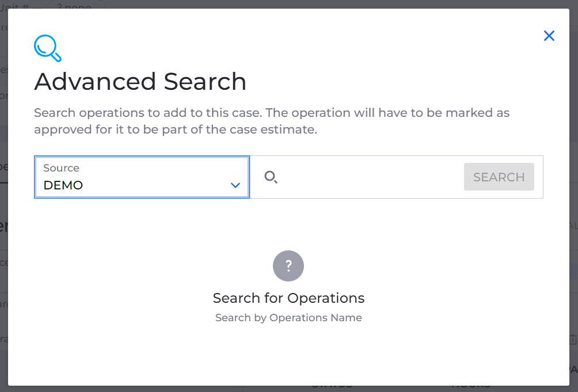Click the "Source" field label
This screenshot has height=392, width=578.
(61, 168)
